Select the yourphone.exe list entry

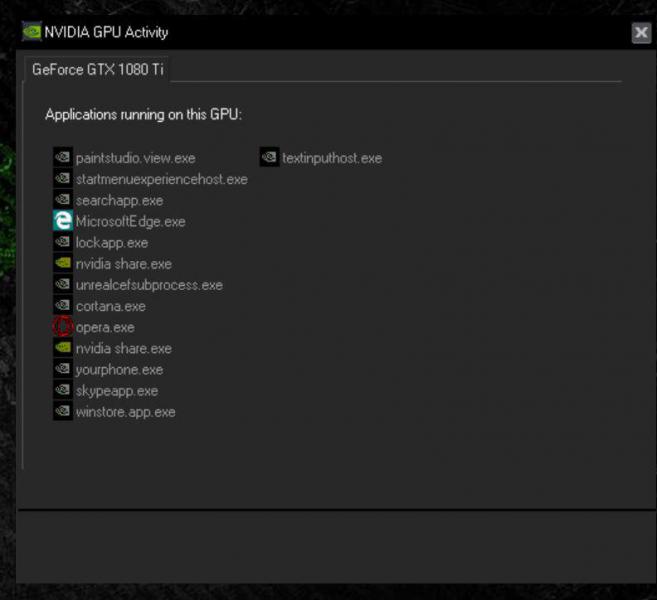[x=119, y=370]
